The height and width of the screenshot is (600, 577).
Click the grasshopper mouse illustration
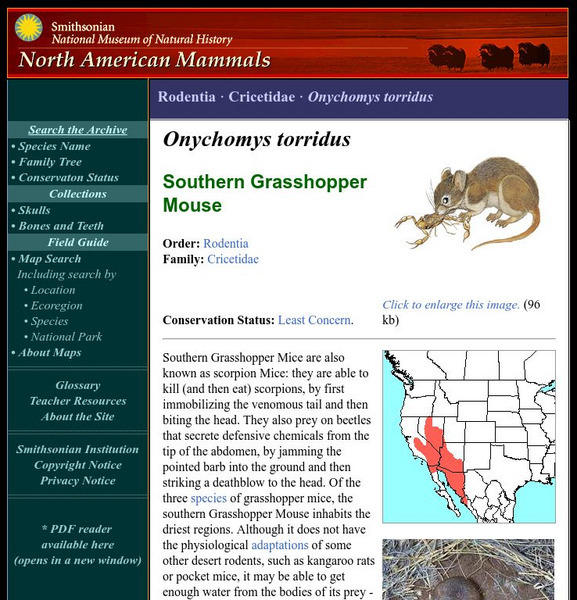467,204
